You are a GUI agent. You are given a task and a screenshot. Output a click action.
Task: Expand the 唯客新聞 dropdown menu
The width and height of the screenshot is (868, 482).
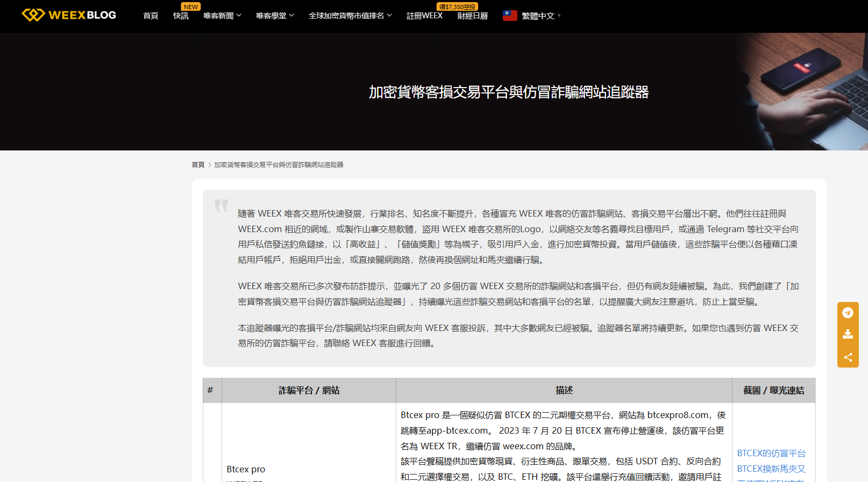(x=222, y=16)
